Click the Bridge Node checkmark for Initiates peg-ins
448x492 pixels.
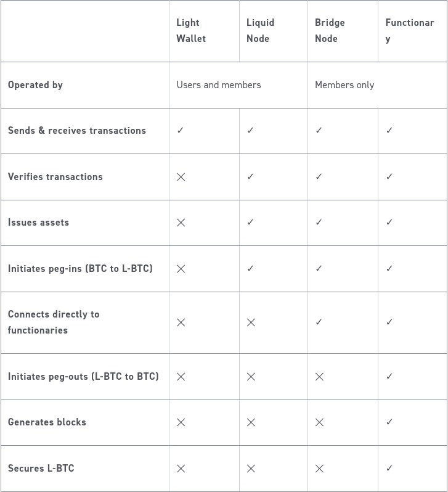(319, 269)
